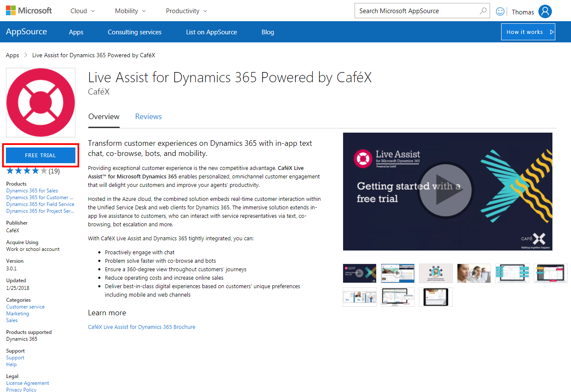Select the second thumbnail with play icon
Viewport: 571px width, 392px height.
click(398, 273)
